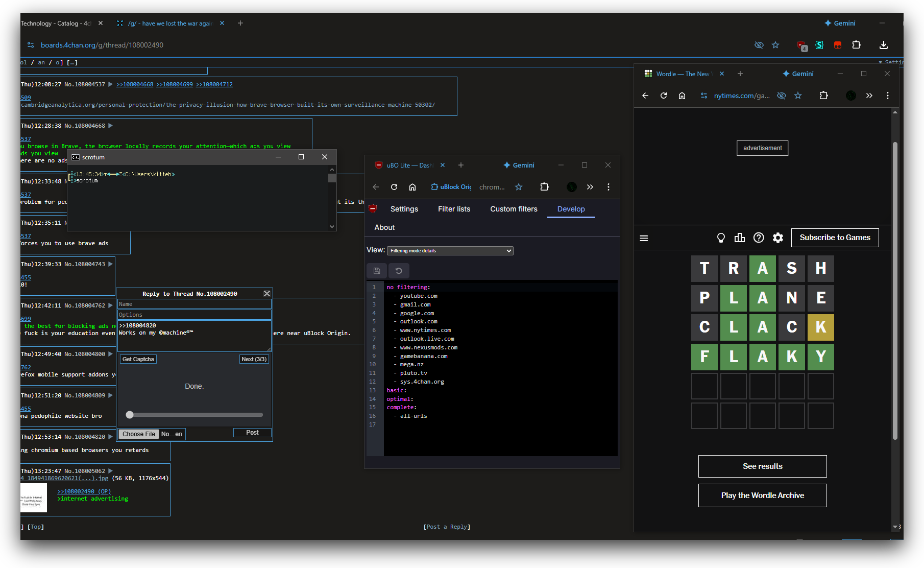Click the captcha slider handle
The height and width of the screenshot is (568, 924).
(130, 415)
